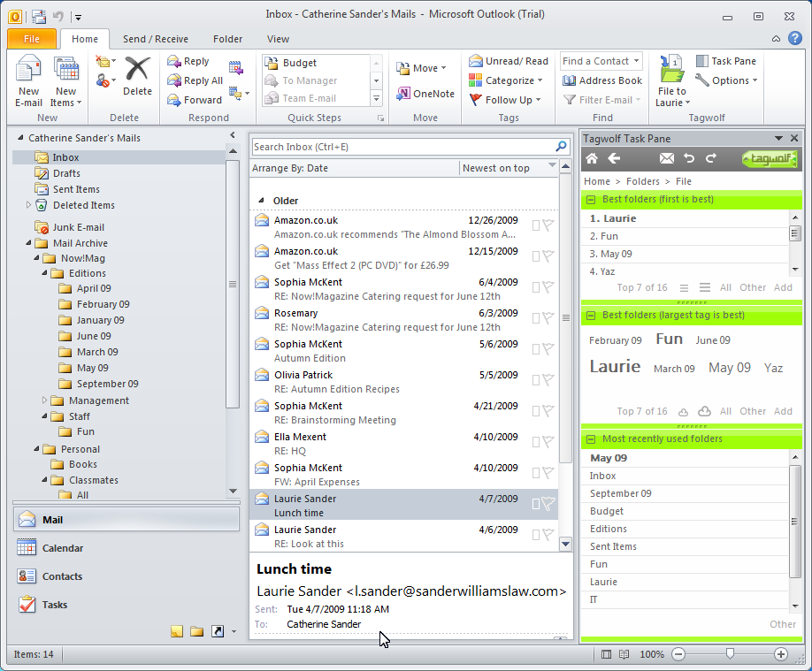
Task: Flag the Laurie Sander Lunch time email
Action: (548, 503)
